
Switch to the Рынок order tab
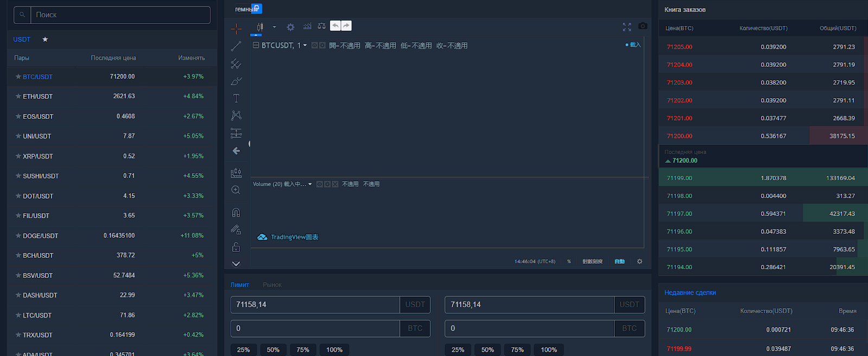pyautogui.click(x=272, y=285)
